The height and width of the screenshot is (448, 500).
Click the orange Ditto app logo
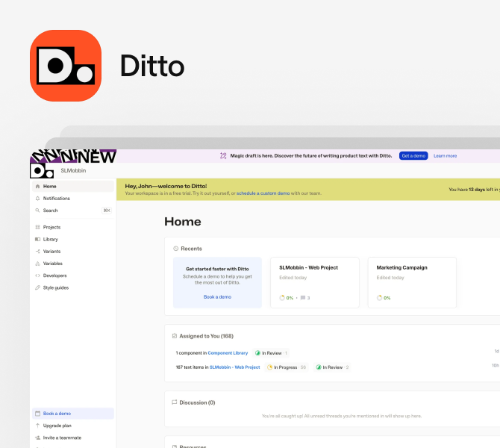pos(66,66)
